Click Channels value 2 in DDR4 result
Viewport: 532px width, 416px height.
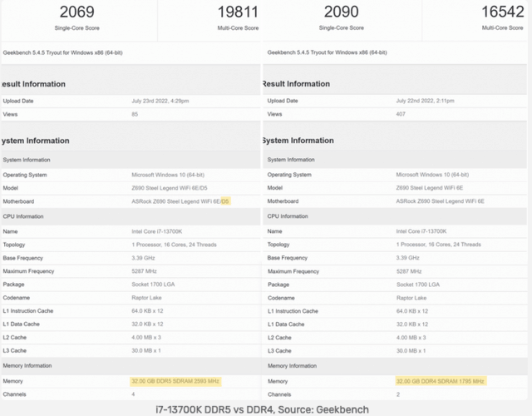click(398, 394)
